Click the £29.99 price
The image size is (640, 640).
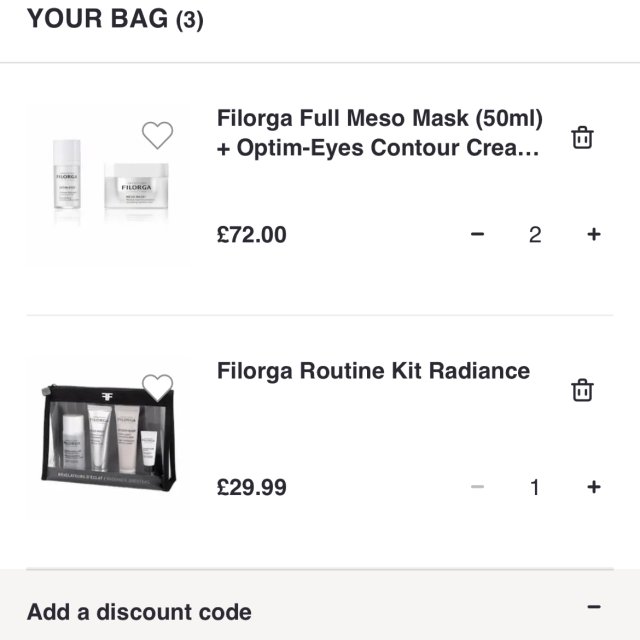coord(252,488)
